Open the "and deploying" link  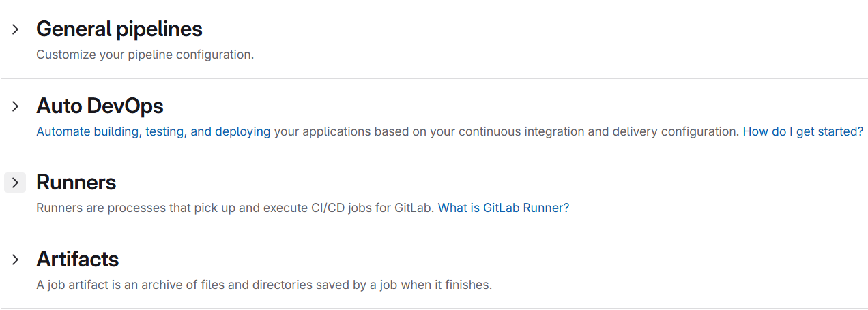[230, 131]
